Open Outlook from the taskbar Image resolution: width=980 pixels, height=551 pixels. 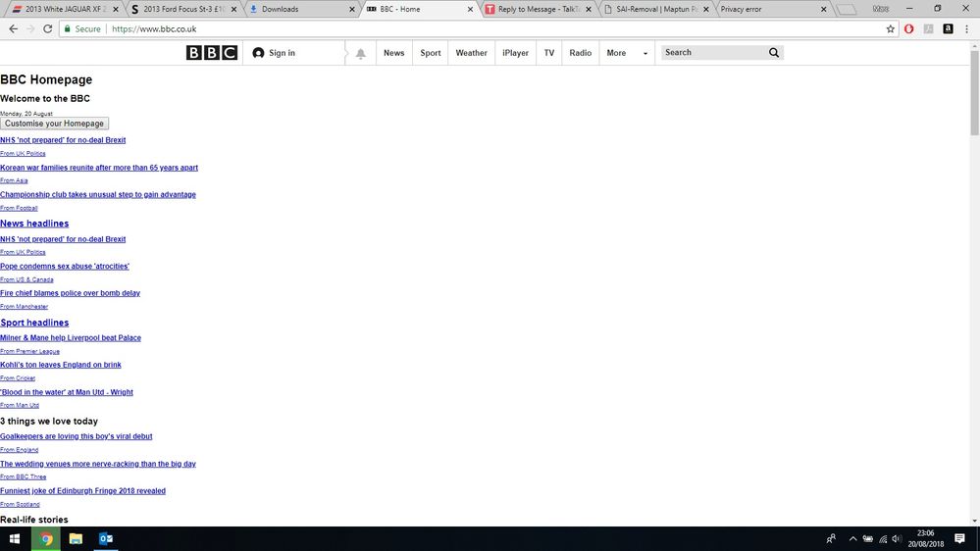click(106, 538)
